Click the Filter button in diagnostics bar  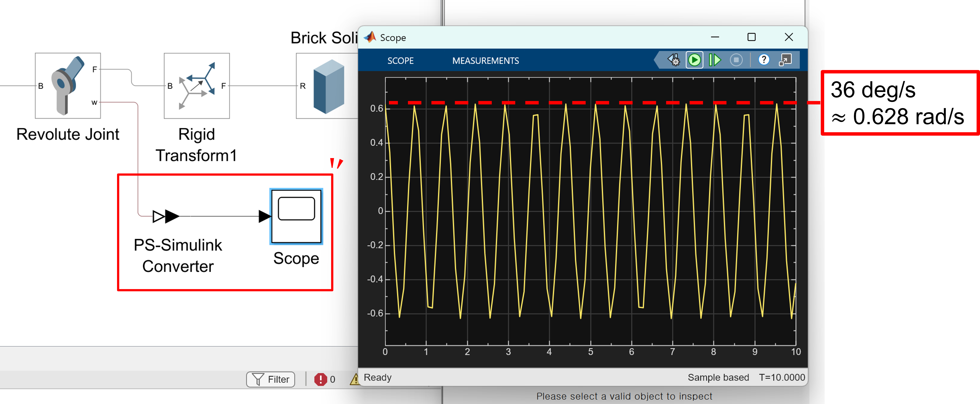tap(270, 379)
